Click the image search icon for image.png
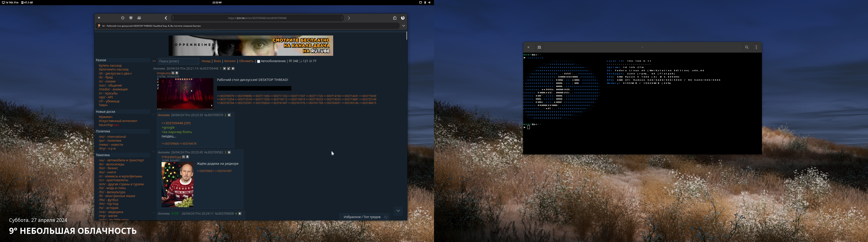This screenshot has width=868, height=242. [x=173, y=73]
